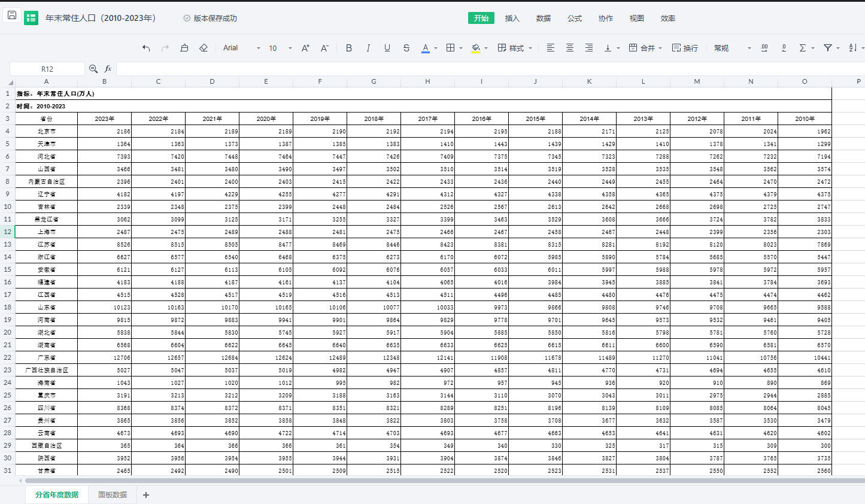Screen dimensions: 865x504
Task: Toggle italic formatting
Action: (368, 48)
